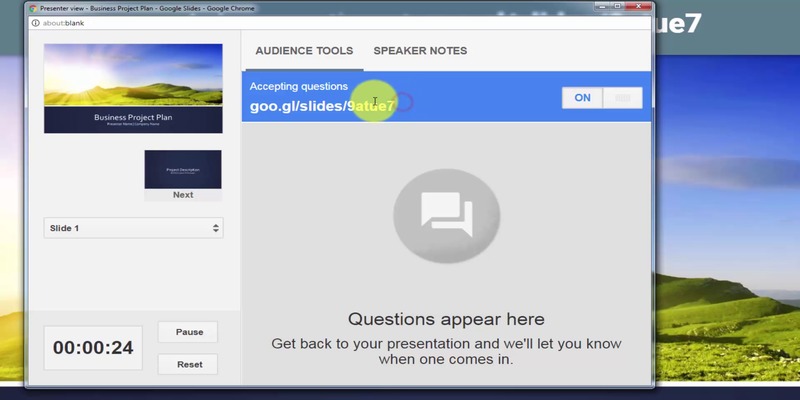Click the Questions appear here heading
Image resolution: width=800 pixels, height=400 pixels.
446,319
